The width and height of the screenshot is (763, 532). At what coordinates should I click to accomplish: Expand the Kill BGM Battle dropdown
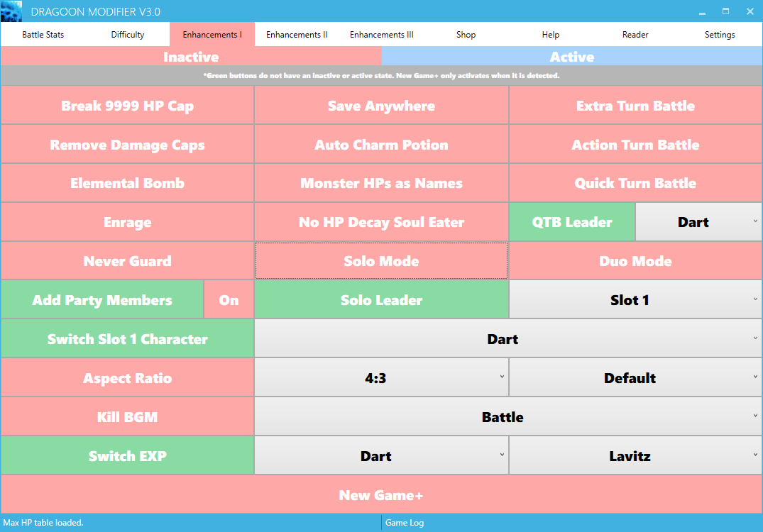pos(507,417)
